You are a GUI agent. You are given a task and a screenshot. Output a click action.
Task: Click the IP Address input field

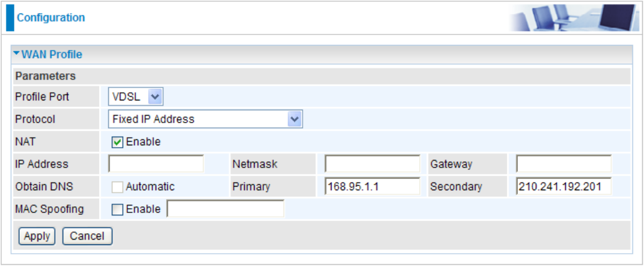pos(156,164)
